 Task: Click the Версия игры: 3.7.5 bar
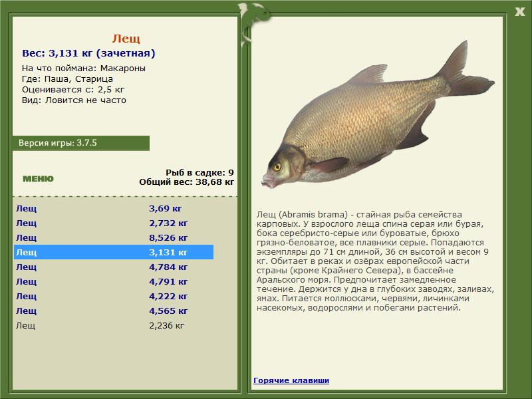[81, 143]
